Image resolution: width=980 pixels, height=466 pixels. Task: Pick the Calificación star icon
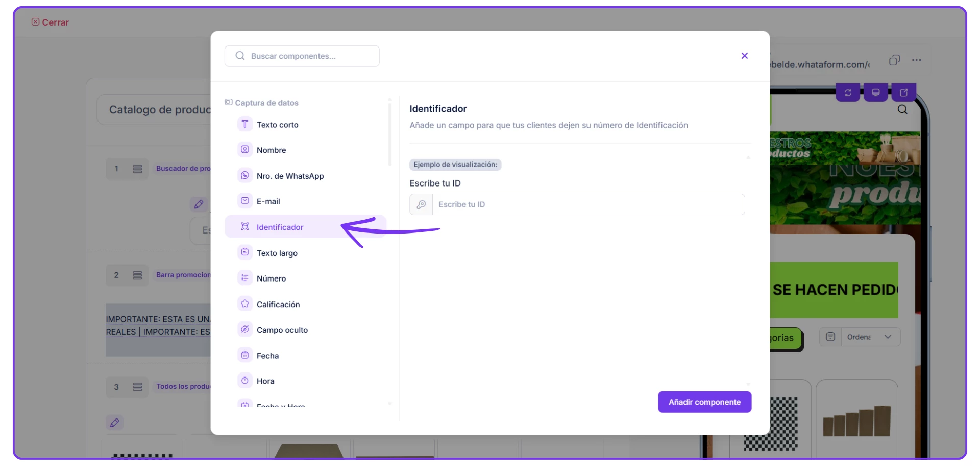(245, 304)
